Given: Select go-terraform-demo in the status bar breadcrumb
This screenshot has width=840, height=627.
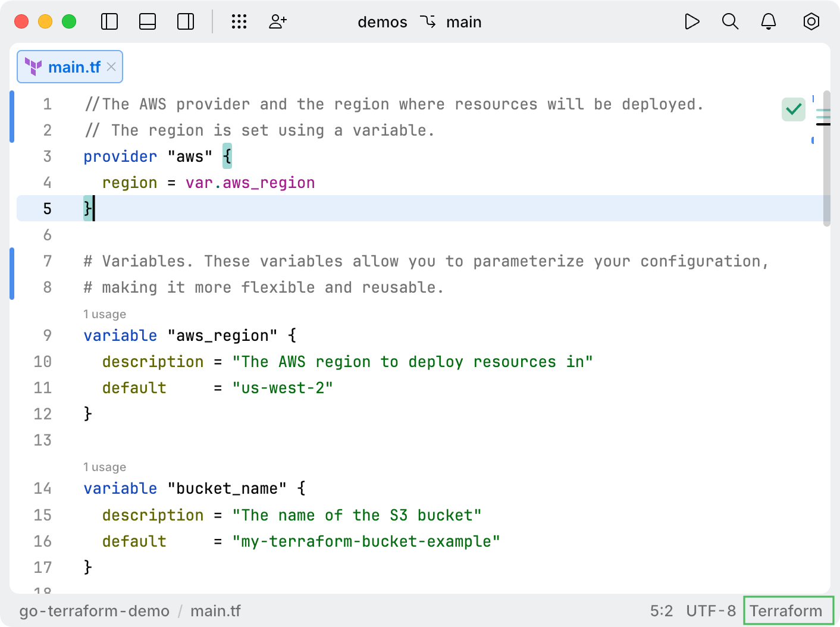Looking at the screenshot, I should point(93,610).
